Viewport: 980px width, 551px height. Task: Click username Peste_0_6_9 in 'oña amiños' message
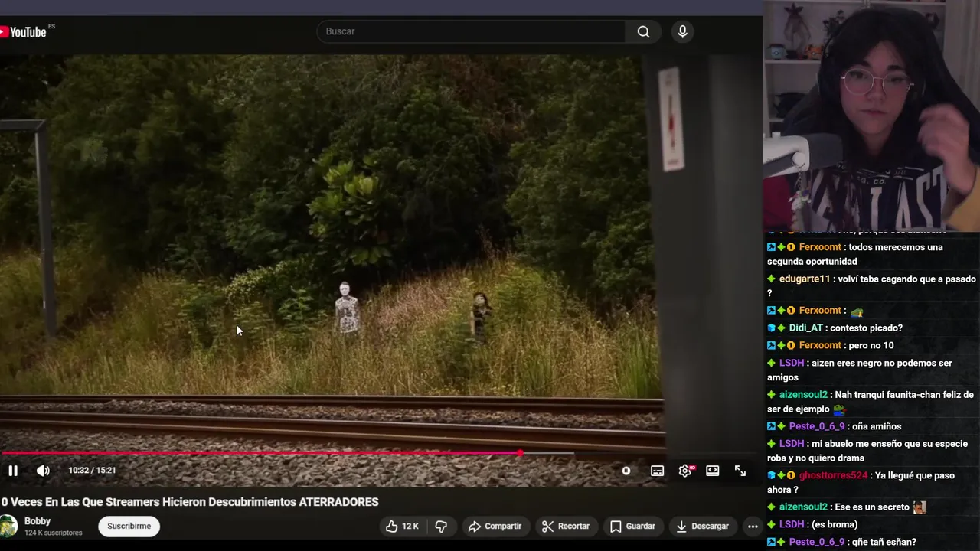point(817,426)
